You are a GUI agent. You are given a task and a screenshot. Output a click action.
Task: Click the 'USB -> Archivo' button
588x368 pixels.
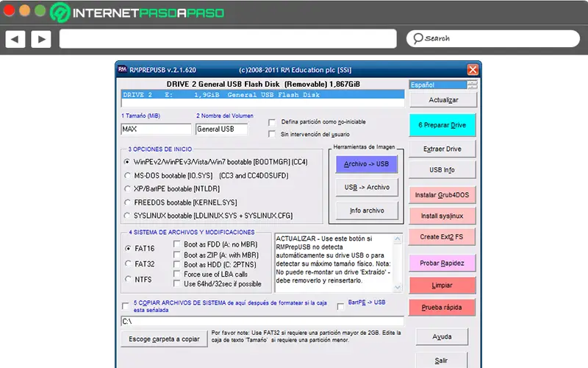click(366, 188)
